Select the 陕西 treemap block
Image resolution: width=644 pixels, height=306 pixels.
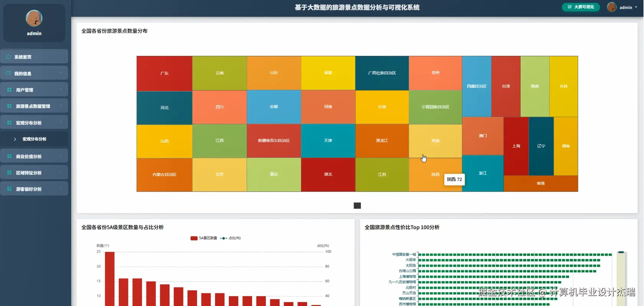pyautogui.click(x=436, y=174)
